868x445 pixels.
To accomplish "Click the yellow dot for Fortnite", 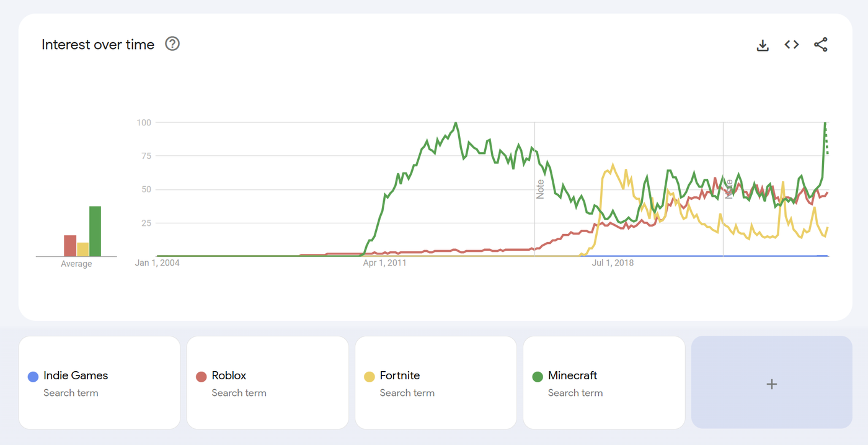I will point(370,376).
